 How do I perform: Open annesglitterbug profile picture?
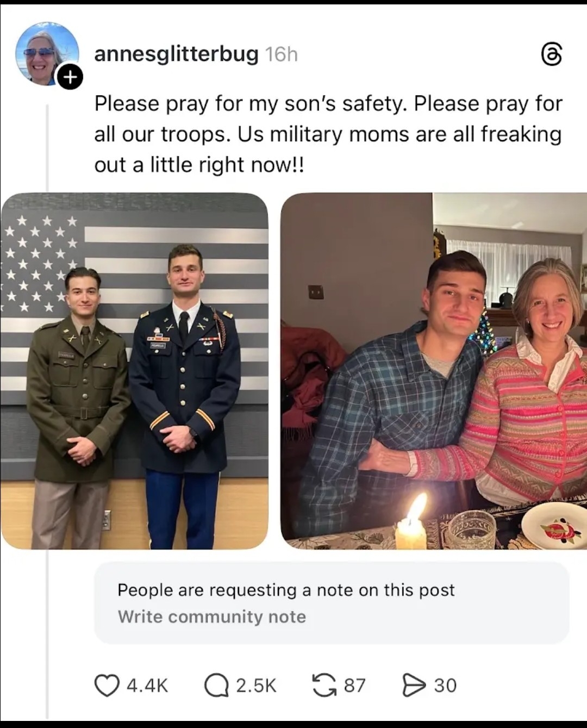(x=47, y=54)
